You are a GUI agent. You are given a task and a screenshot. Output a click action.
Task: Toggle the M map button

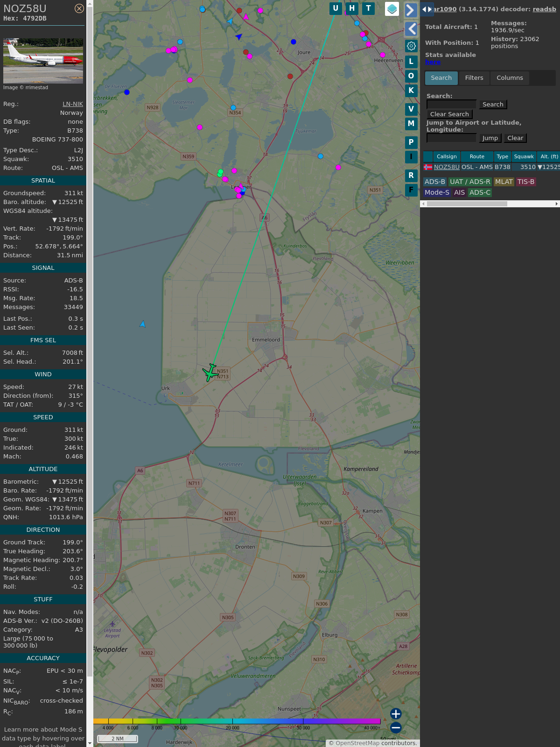coord(411,124)
